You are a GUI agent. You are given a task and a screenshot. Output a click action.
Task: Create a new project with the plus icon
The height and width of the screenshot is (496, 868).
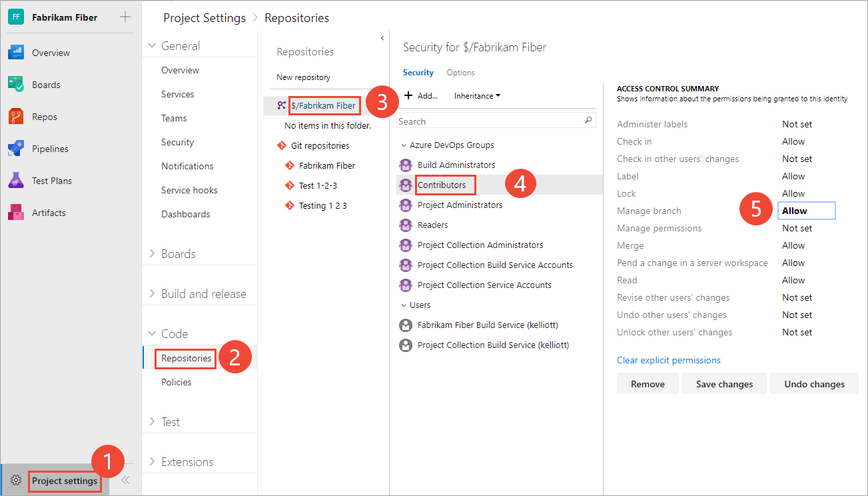point(125,16)
